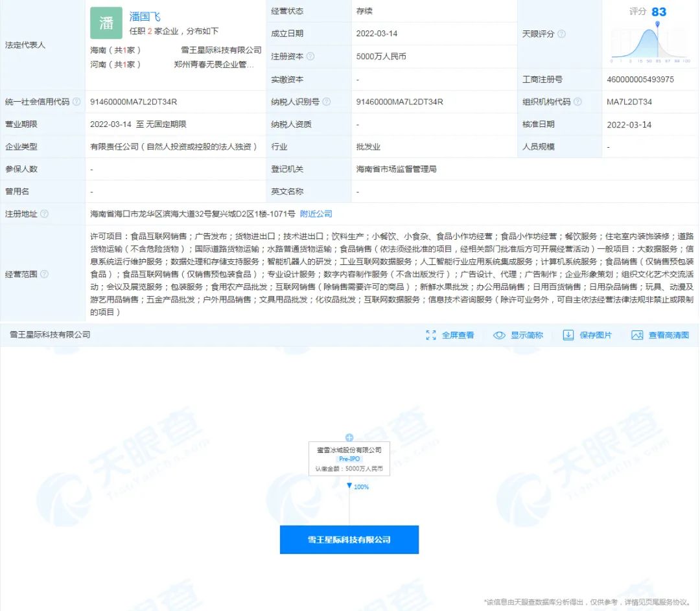700x611 pixels.
Task: Click the 经营范围 business scope paragraph
Action: [392, 274]
